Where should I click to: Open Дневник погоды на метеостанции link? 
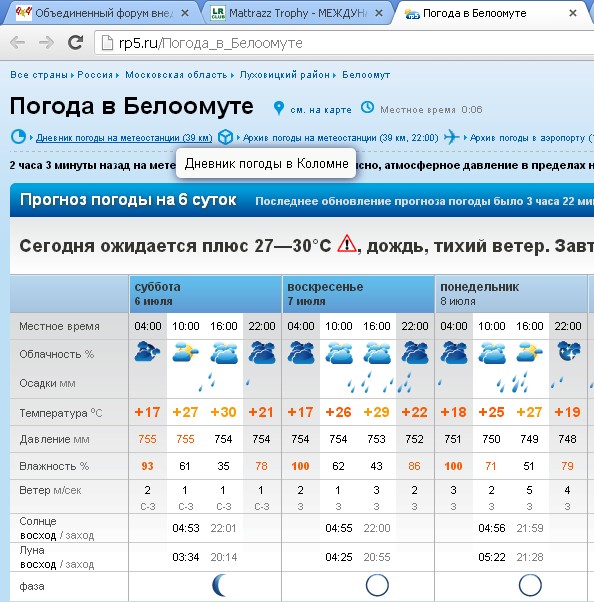click(x=124, y=138)
